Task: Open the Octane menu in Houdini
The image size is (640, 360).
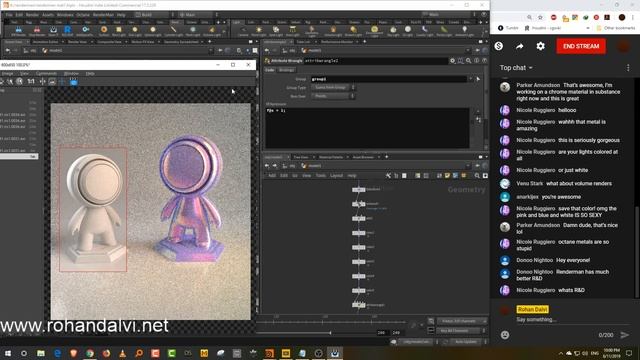Action: (83, 15)
